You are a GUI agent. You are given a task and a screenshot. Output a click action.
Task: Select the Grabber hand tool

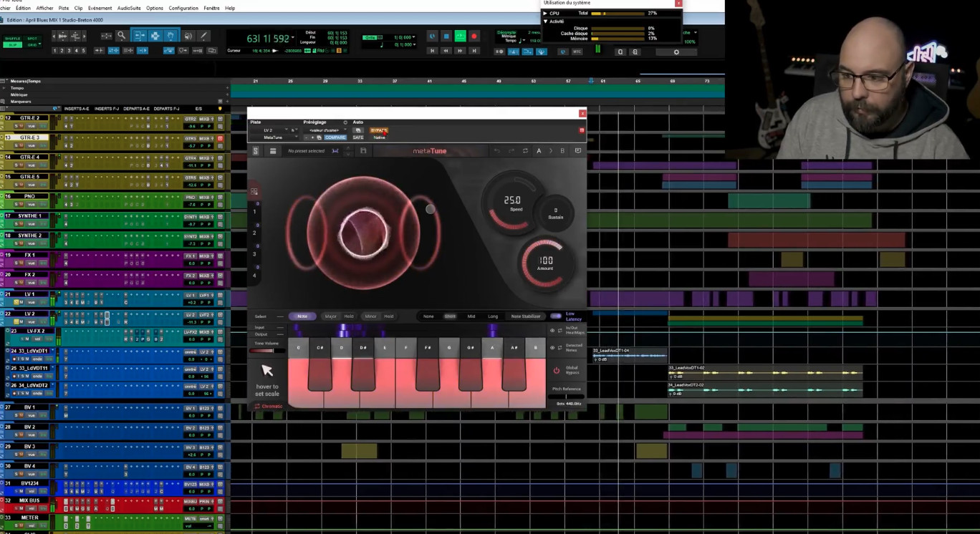pyautogui.click(x=170, y=36)
